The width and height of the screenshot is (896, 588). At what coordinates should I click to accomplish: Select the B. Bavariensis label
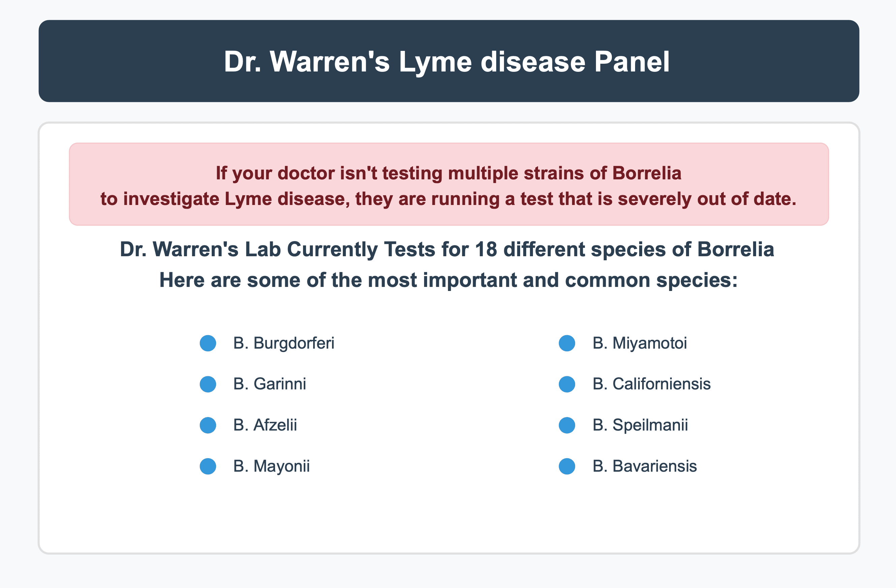(x=645, y=466)
